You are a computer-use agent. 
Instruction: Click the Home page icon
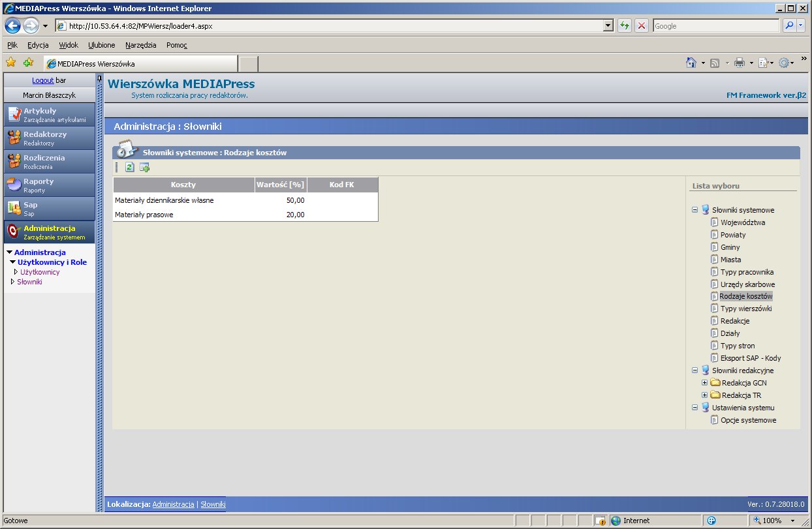click(x=691, y=63)
